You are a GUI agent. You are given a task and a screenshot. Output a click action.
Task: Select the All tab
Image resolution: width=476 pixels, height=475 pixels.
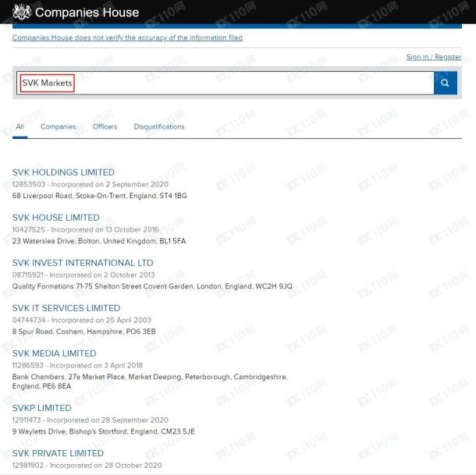[20, 126]
